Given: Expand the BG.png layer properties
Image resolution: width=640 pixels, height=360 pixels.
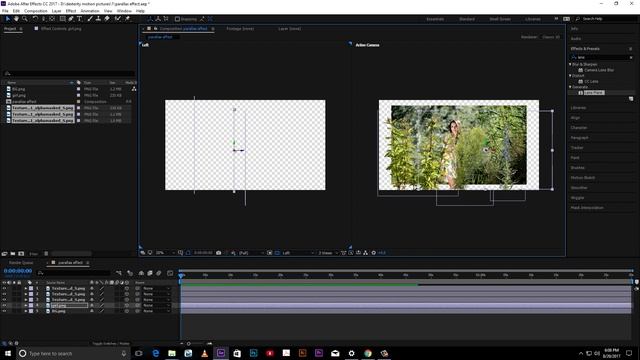Looking at the screenshot, I should (26, 311).
